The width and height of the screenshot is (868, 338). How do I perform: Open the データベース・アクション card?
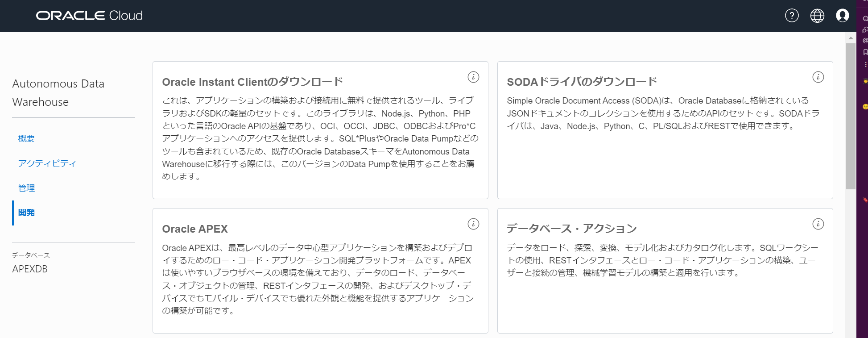pyautogui.click(x=665, y=271)
